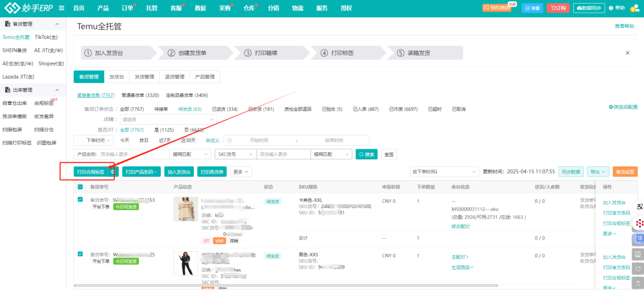
Task: Open the blue 客服 chat button
Action: click(x=532, y=8)
